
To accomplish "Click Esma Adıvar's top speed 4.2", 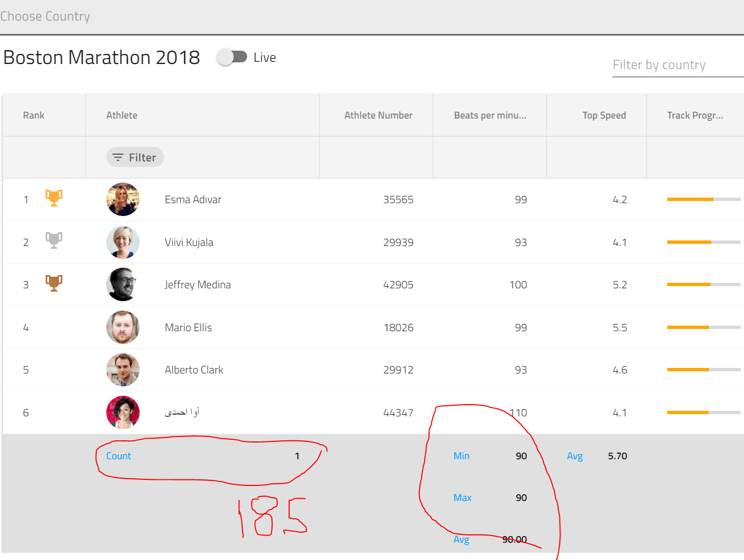I will coord(620,199).
